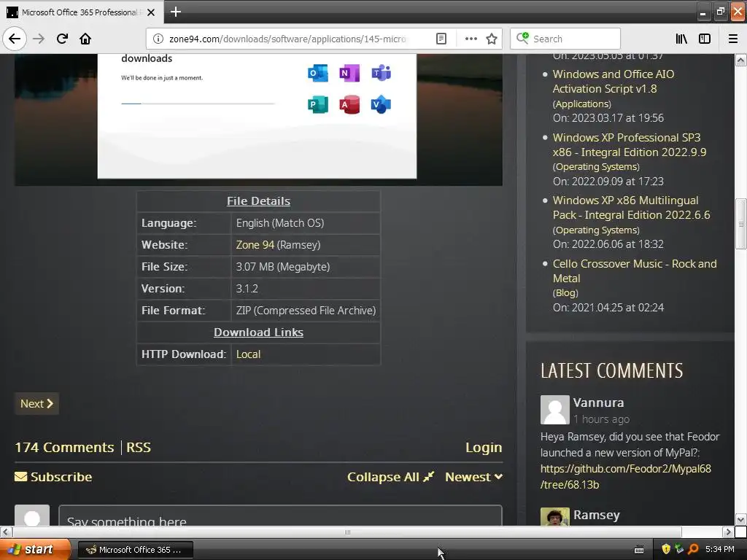Go to the Next article button
Viewport: 747px width, 560px height.
coord(36,404)
